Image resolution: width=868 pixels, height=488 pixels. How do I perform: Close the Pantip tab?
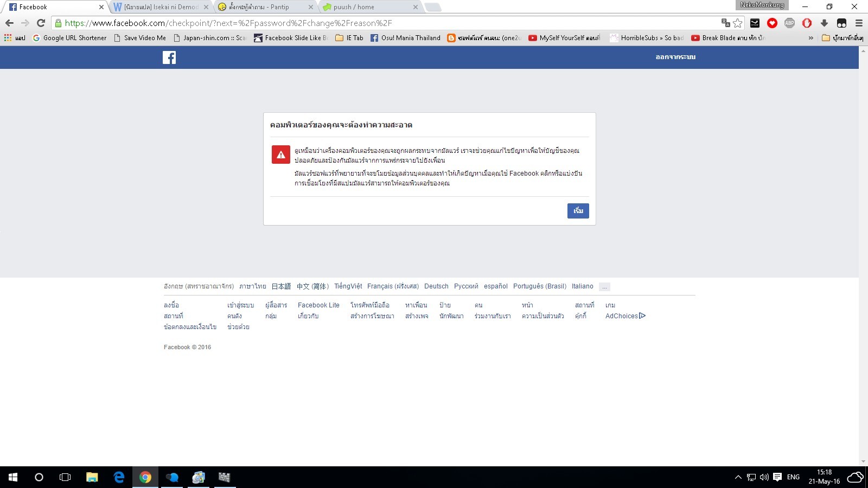[311, 7]
